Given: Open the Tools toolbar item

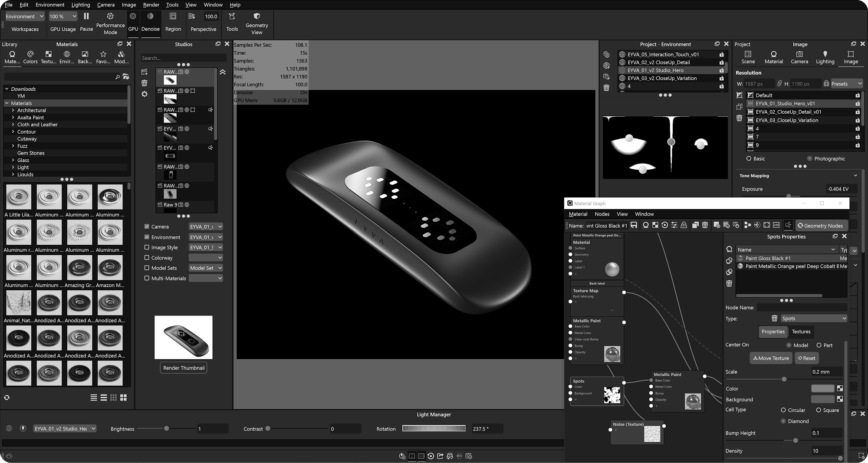Looking at the screenshot, I should point(232,22).
